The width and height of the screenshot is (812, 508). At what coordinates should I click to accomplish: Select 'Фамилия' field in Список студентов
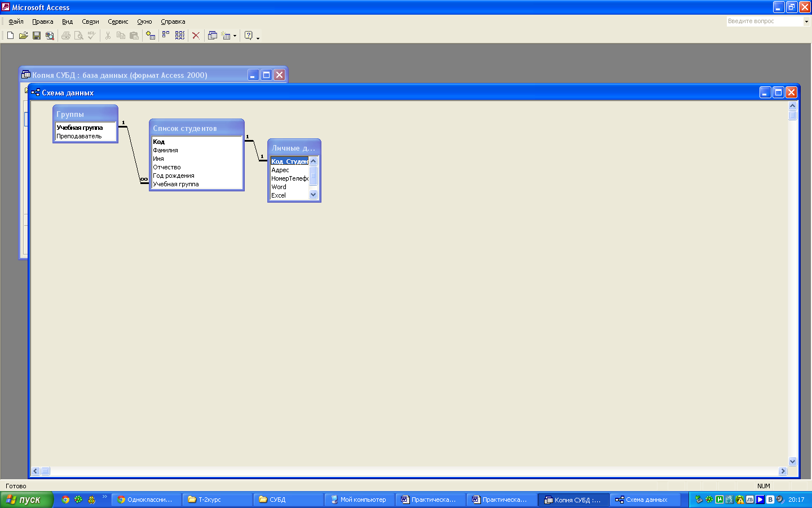pos(197,150)
